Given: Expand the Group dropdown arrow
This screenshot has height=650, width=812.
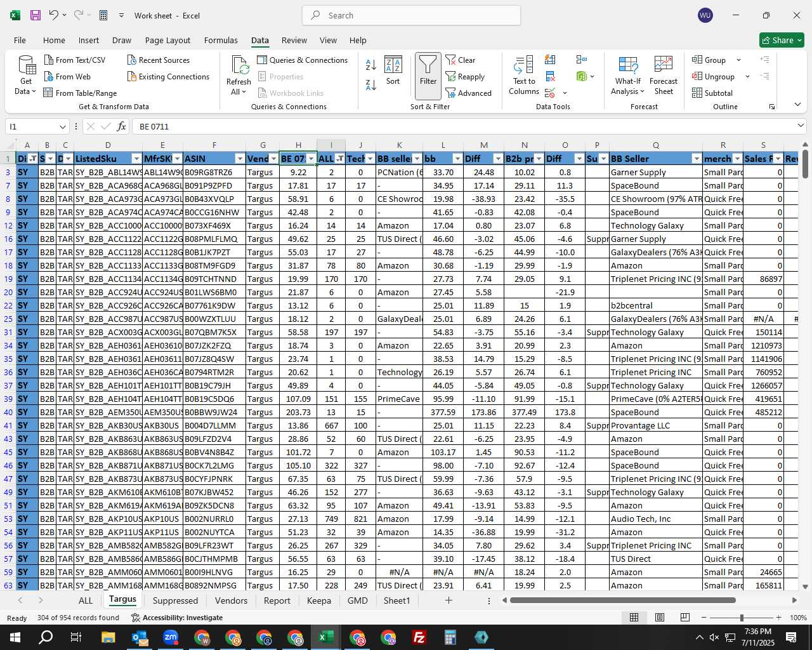Looking at the screenshot, I should point(738,60).
